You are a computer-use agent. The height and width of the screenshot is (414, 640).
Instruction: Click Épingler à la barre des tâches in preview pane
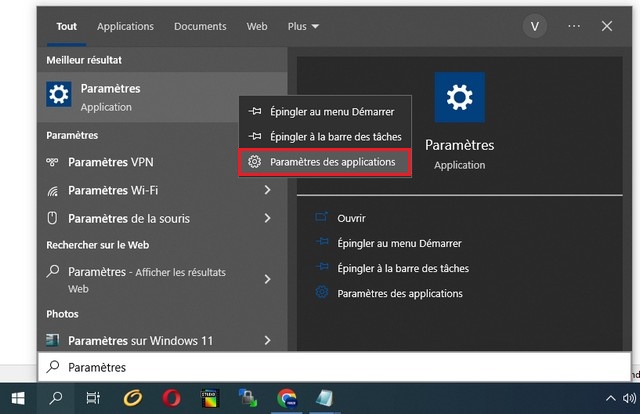[x=403, y=268]
